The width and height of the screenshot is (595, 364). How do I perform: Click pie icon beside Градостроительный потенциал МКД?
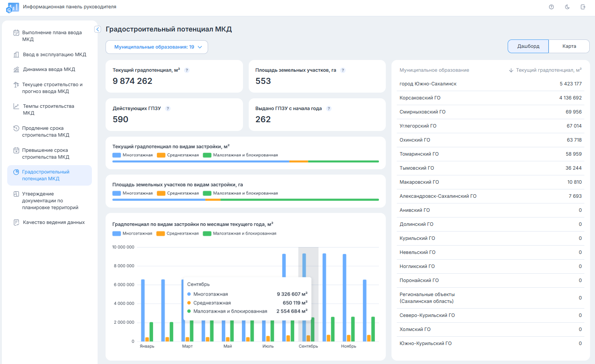point(16,172)
